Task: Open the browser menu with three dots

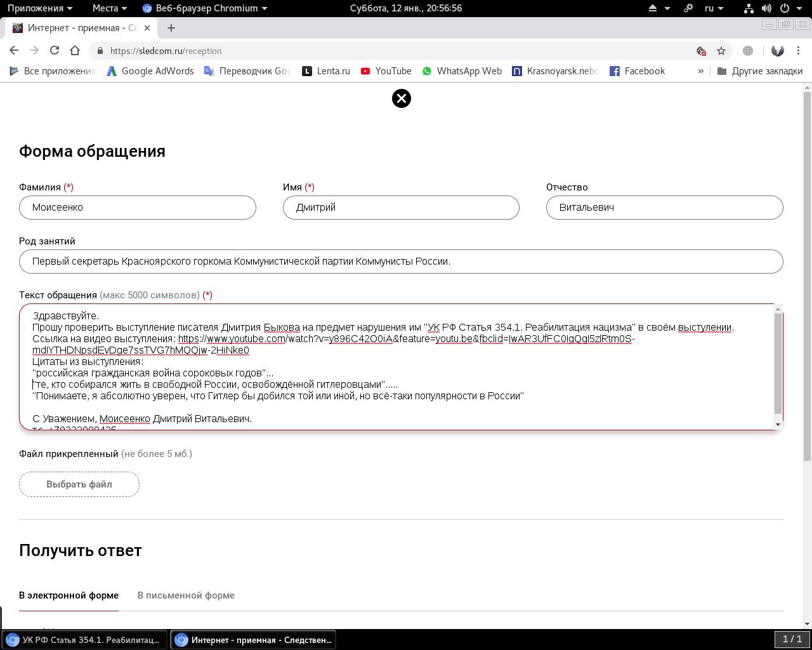Action: tap(798, 51)
